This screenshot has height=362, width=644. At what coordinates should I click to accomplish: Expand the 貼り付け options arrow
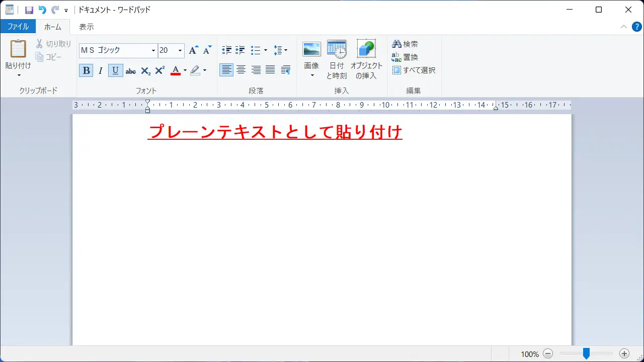click(19, 75)
